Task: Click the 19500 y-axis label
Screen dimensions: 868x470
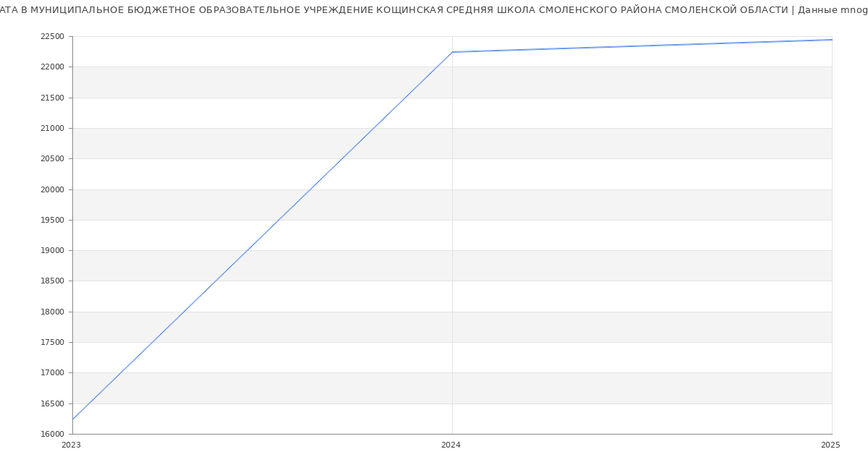Action: (x=53, y=221)
